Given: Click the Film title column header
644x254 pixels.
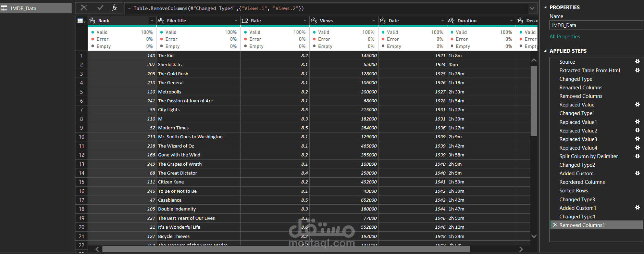Looking at the screenshot, I should 199,21.
